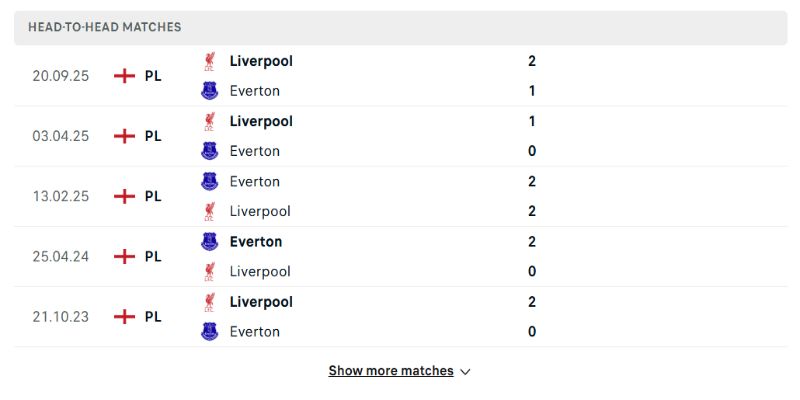
Task: Select Everton team name in 03.04.25 match
Action: [254, 151]
